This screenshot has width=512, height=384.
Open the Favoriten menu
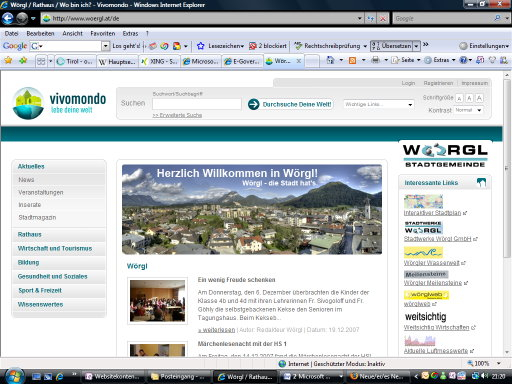pos(103,33)
